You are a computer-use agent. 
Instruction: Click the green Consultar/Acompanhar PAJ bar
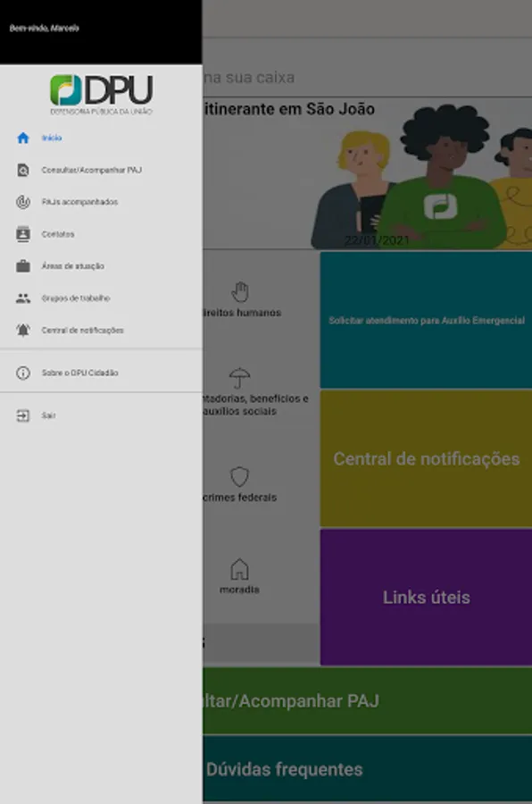[367, 701]
